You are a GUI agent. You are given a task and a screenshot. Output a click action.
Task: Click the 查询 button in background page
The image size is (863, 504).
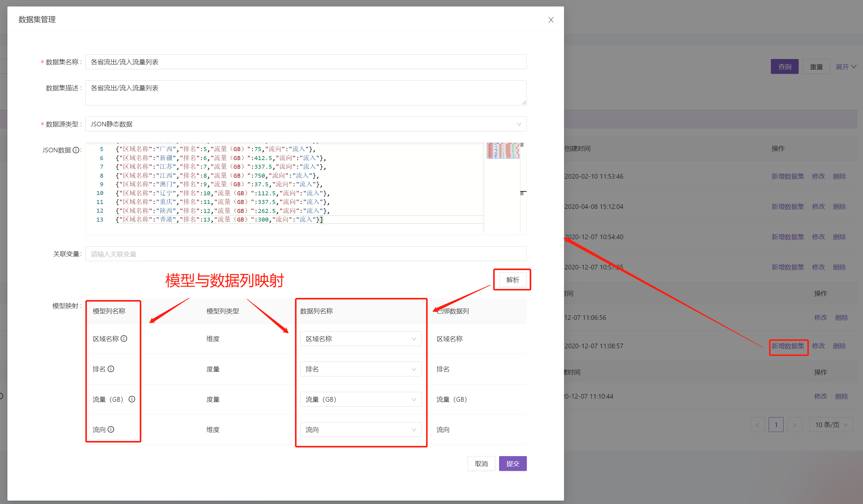coord(784,67)
